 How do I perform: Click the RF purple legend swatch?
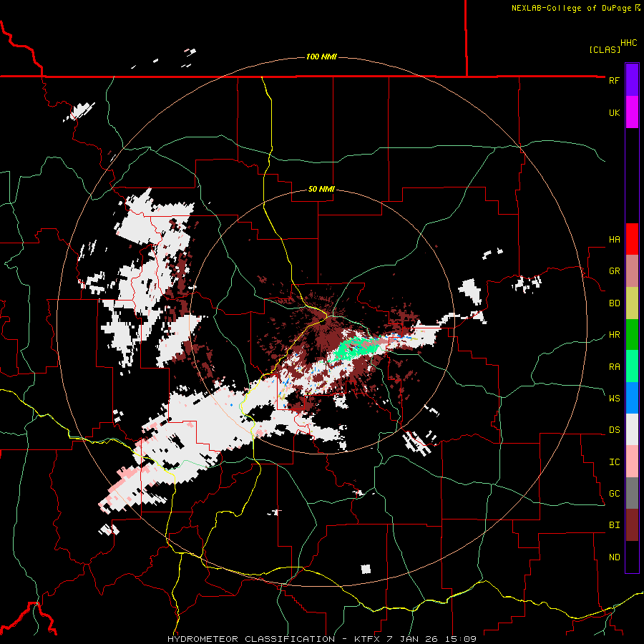pos(632,80)
